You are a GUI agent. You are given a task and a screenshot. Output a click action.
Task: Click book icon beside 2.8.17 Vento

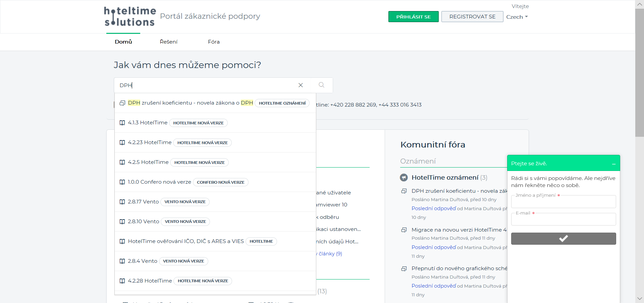point(122,202)
